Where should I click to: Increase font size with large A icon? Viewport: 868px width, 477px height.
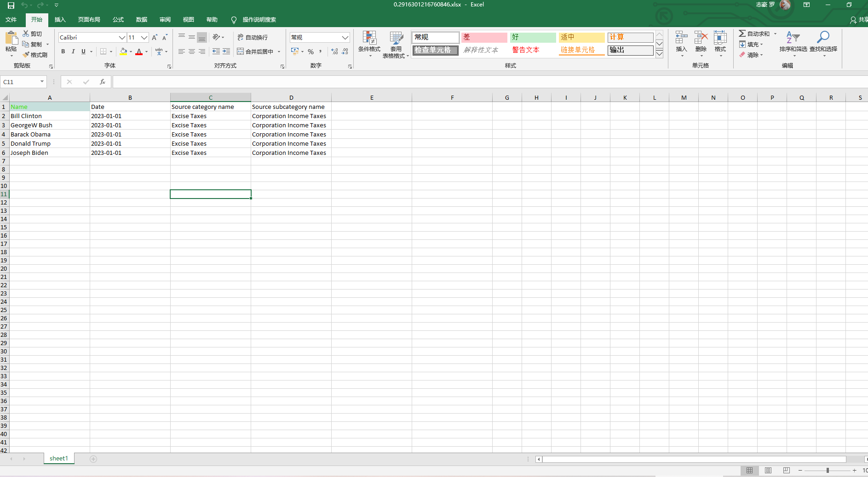(155, 37)
